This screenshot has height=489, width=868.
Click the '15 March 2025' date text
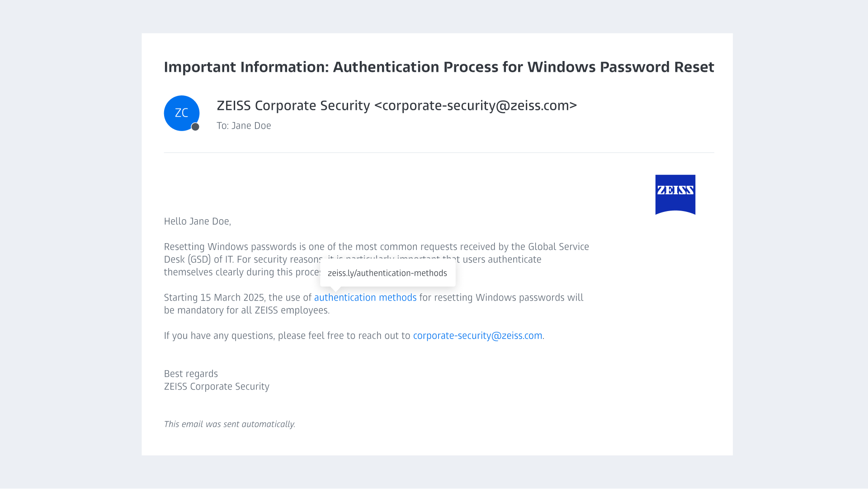(232, 298)
